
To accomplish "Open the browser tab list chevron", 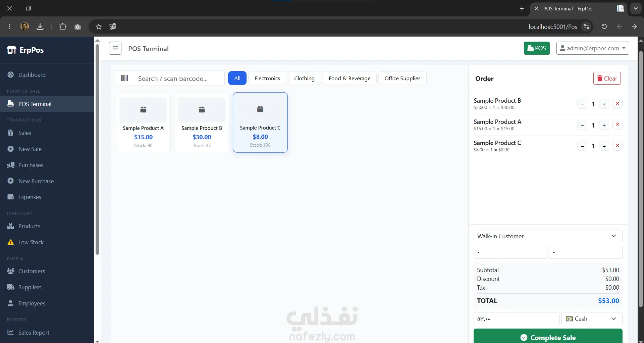I will pyautogui.click(x=636, y=8).
